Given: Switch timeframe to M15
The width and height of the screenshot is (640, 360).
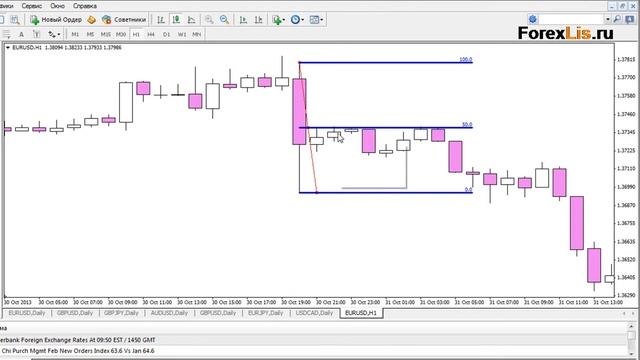Looking at the screenshot, I should coord(106,35).
